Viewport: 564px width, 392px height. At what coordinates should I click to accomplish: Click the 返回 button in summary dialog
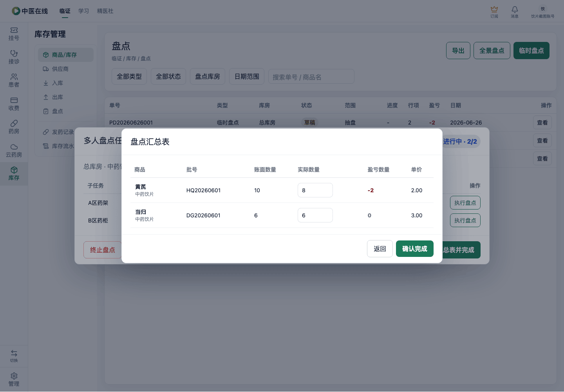click(380, 249)
